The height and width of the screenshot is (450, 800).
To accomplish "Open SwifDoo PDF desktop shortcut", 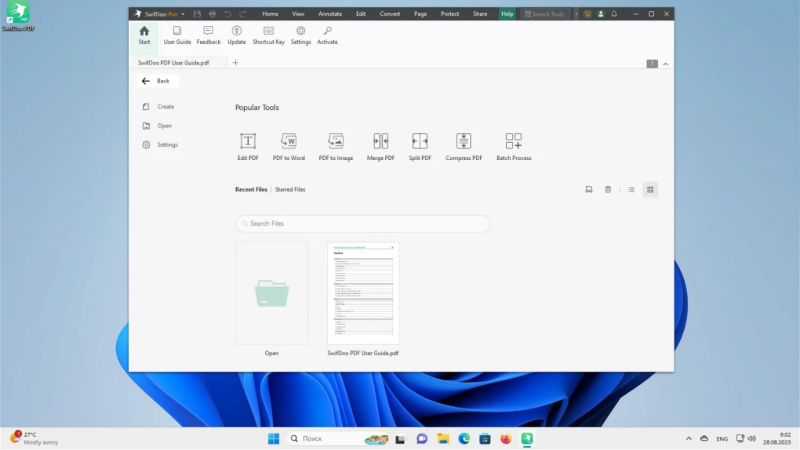I will (x=18, y=16).
